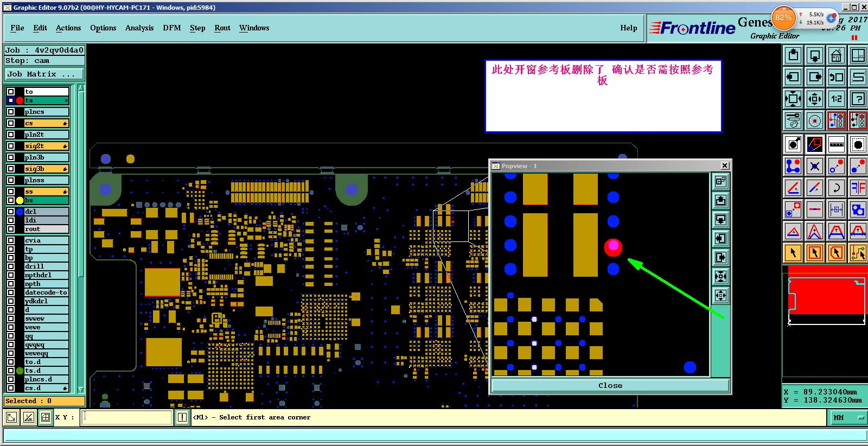Select the 'ts.d' layer name

point(46,371)
